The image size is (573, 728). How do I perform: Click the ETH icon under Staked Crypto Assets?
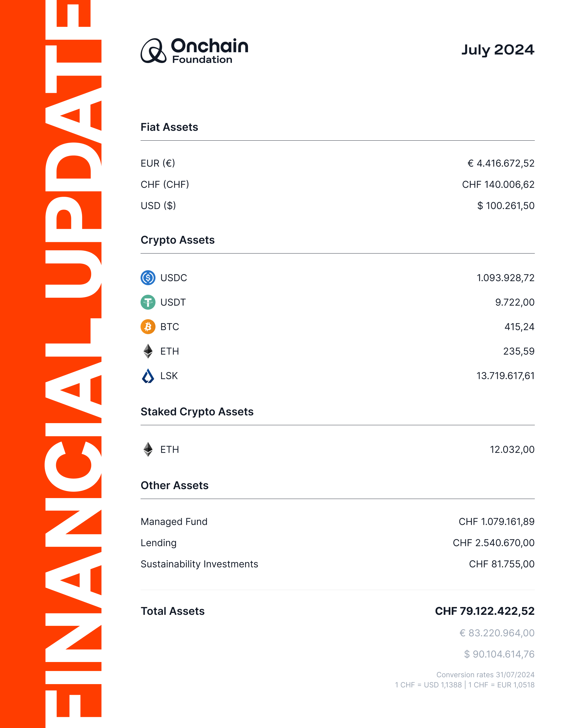coord(148,449)
